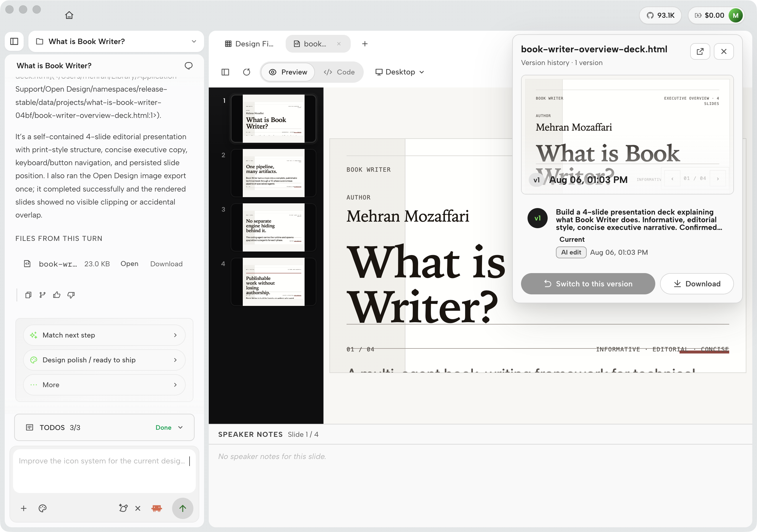Click the AI edit tag
This screenshot has height=532, width=757.
click(571, 252)
